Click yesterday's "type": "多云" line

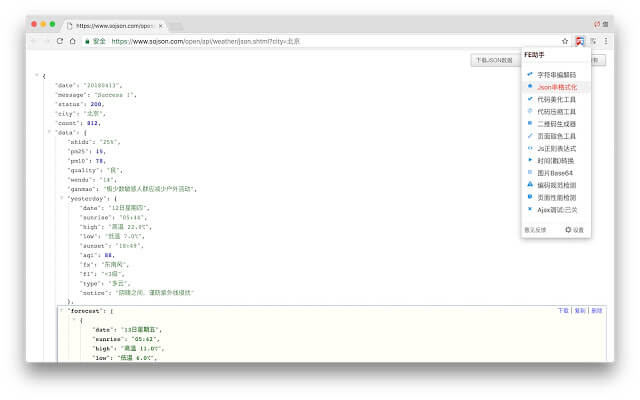(x=105, y=283)
